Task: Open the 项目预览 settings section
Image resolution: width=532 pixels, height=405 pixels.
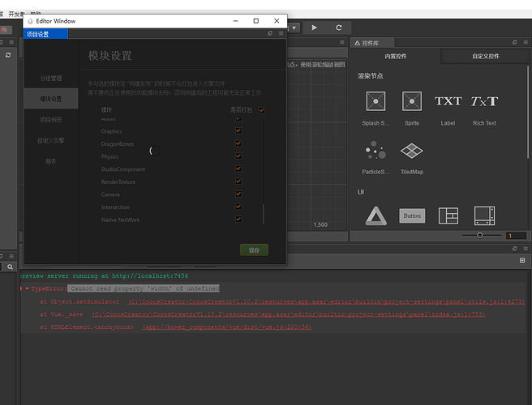Action: pos(51,120)
